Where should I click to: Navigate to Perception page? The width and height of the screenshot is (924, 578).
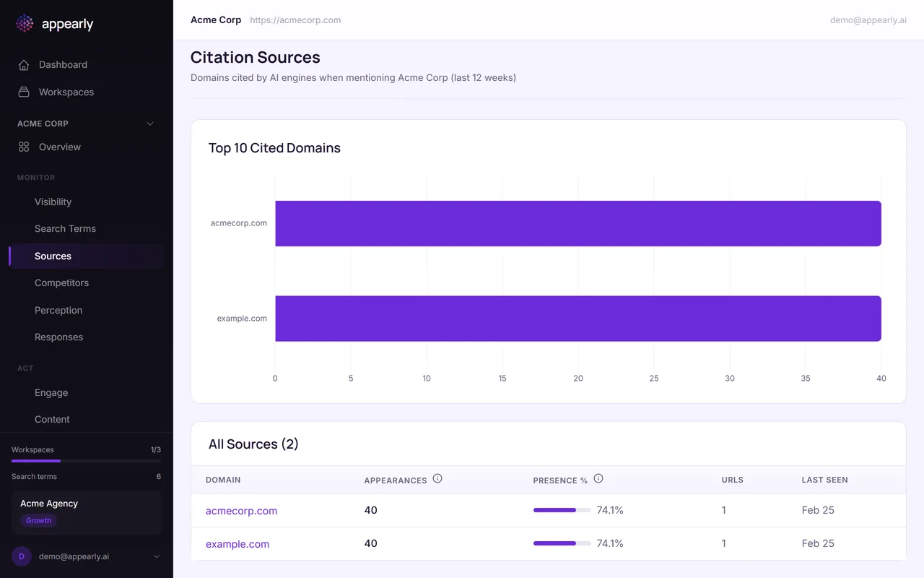point(58,311)
